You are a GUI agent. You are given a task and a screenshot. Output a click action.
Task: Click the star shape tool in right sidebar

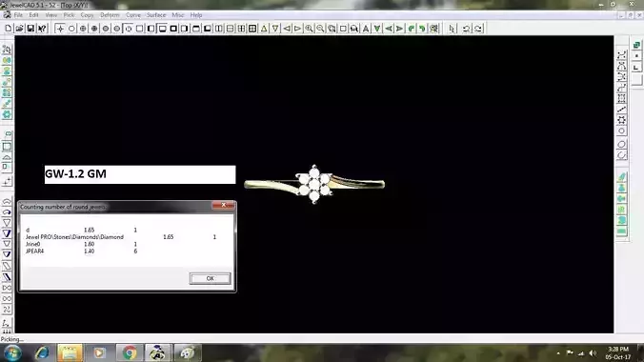point(621,120)
